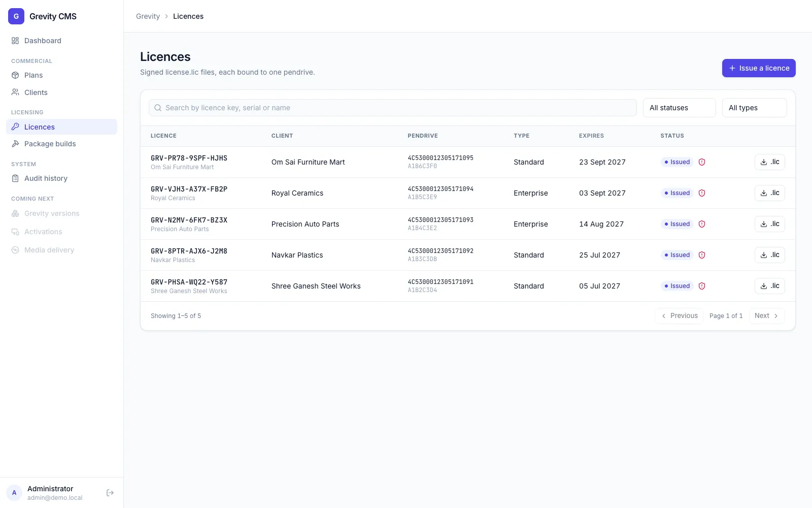Viewport: 812px width, 508px height.
Task: Download .lic for Precision Auto Parts
Action: coord(769,224)
